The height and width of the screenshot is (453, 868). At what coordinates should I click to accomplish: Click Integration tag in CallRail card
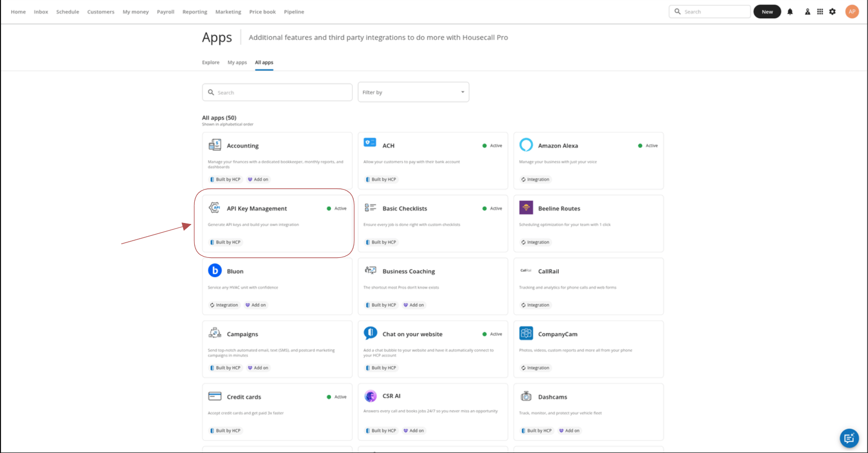(x=535, y=305)
